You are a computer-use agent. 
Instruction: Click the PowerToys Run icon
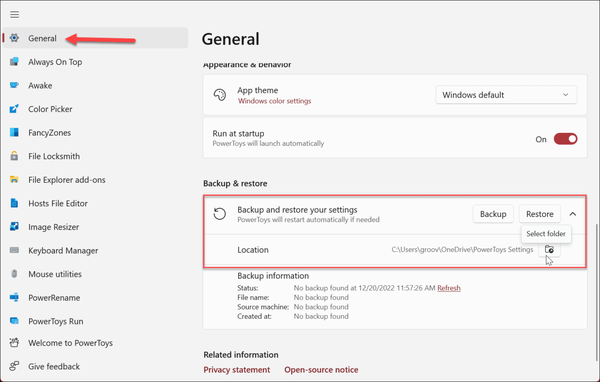pos(14,321)
